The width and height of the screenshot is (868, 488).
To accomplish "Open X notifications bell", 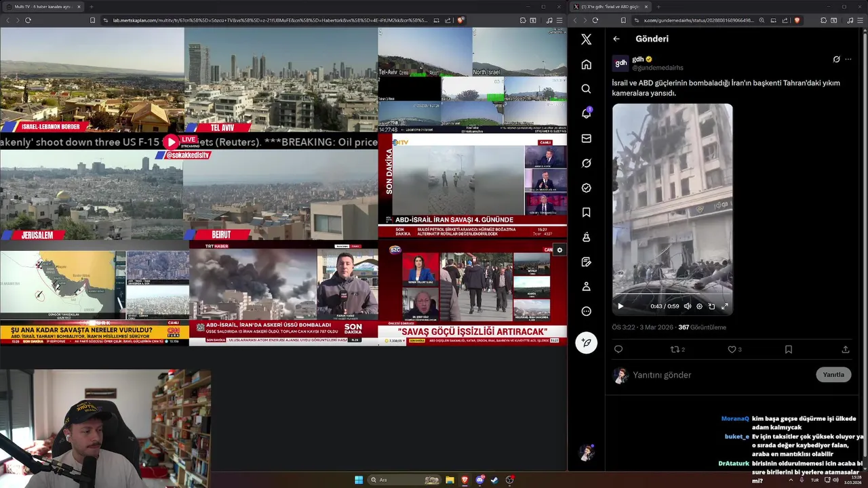I will tap(587, 113).
